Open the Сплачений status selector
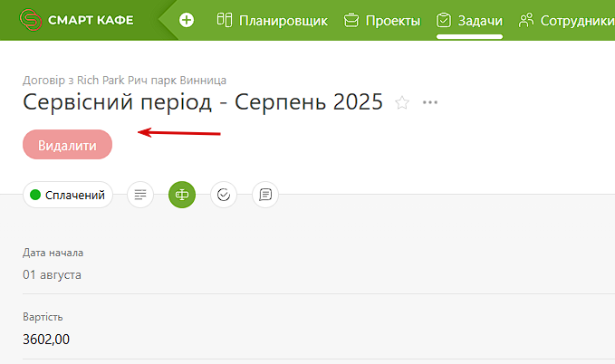 68,195
